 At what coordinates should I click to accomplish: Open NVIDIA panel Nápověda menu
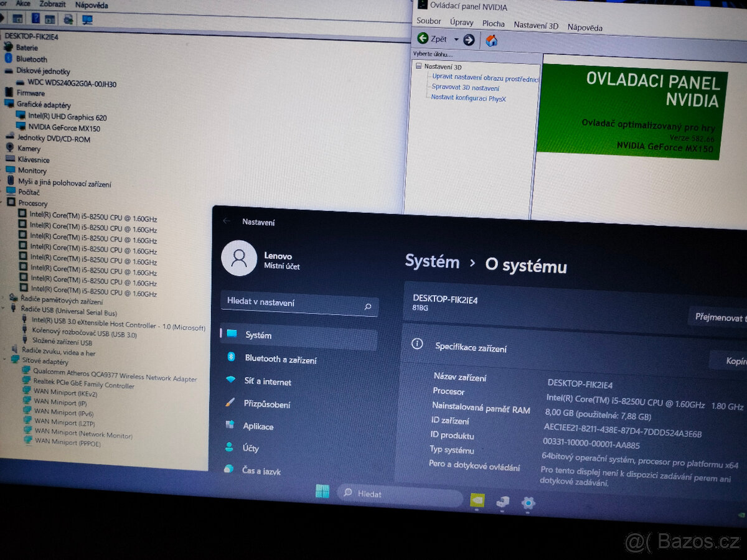(x=585, y=27)
